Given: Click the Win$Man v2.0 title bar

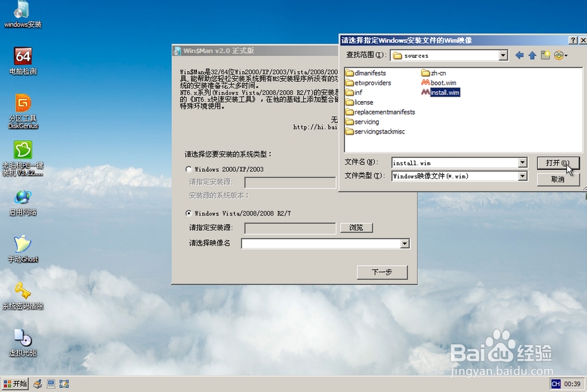Looking at the screenshot, I should click(x=255, y=50).
